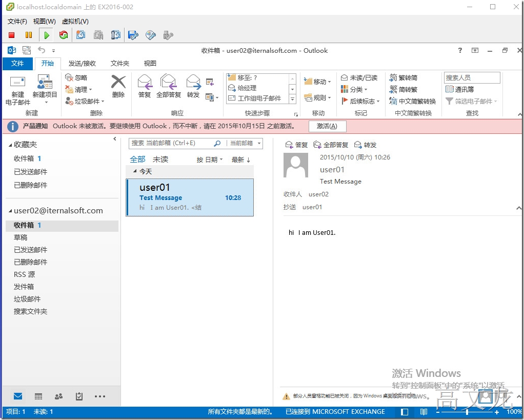Collapse user02@iternalsoft.com folder tree
524x420 pixels.
(10, 211)
